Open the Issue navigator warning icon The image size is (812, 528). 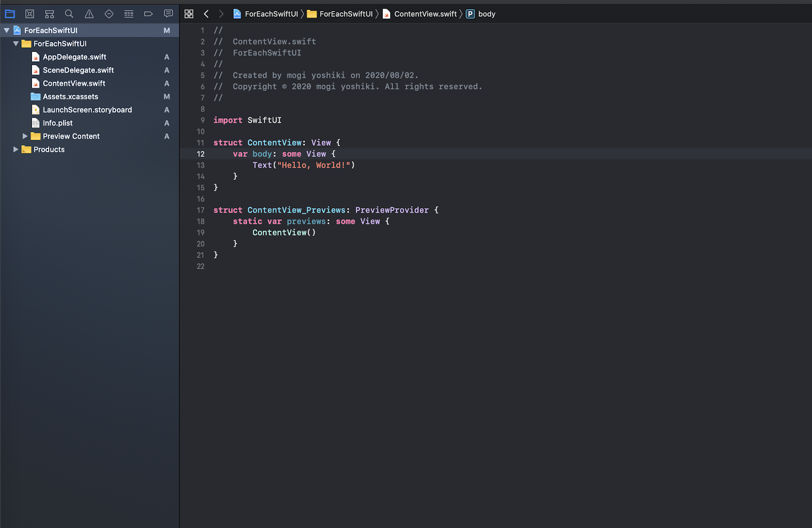pos(89,14)
